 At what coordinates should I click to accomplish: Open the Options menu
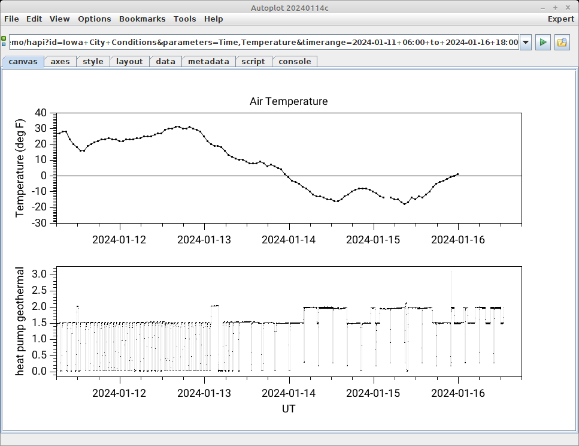pos(94,19)
